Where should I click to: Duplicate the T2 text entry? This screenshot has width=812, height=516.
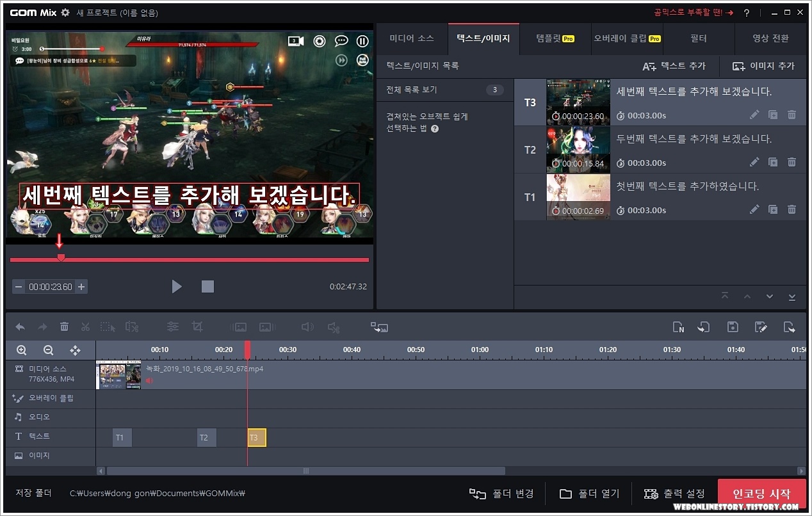coord(773,163)
